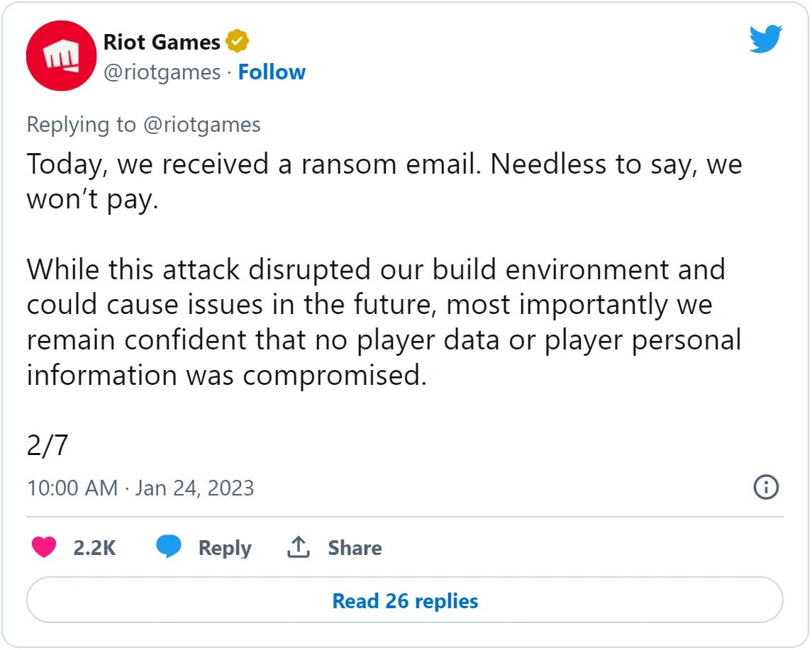Open the Read 26 replies button
Viewport: 812px width, 650px height.
tap(405, 601)
